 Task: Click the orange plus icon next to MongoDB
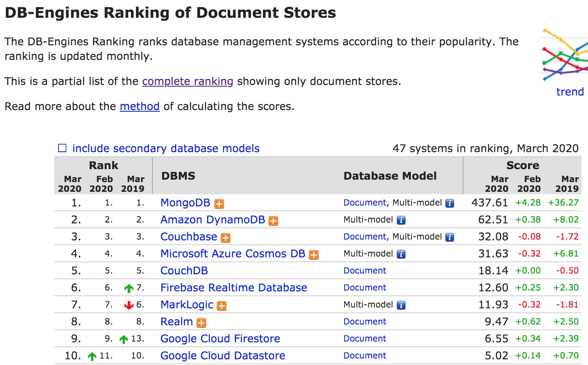coord(219,204)
